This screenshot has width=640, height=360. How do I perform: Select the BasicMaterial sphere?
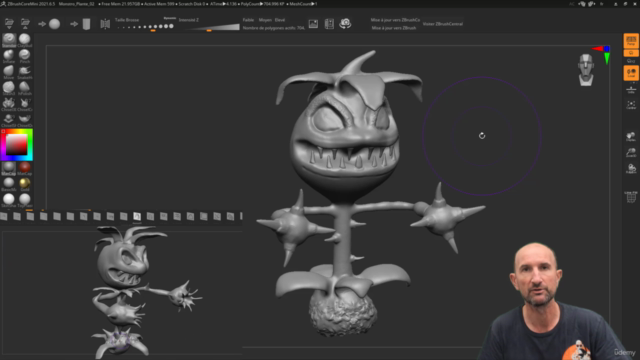(9, 184)
